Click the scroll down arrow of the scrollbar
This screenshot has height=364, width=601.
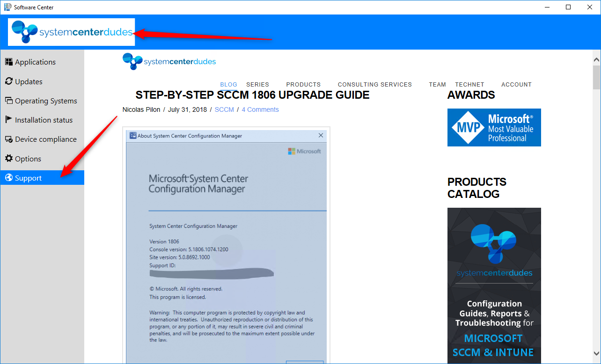click(x=596, y=353)
